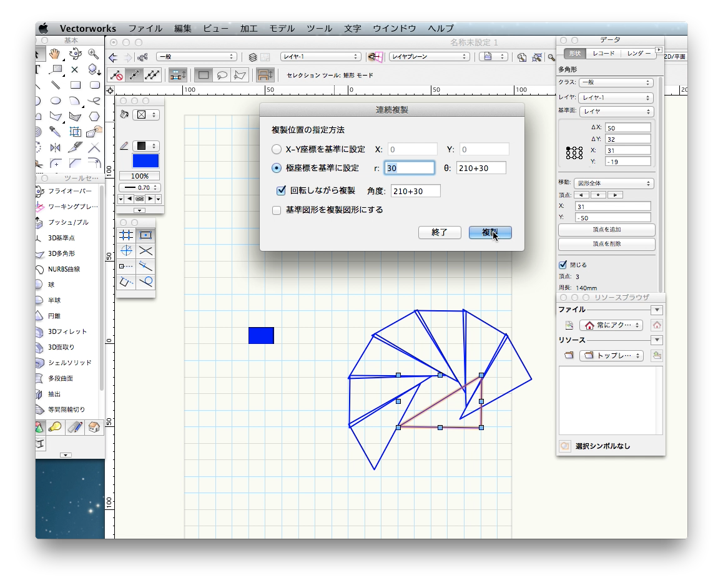Open the モデル menu

[282, 29]
